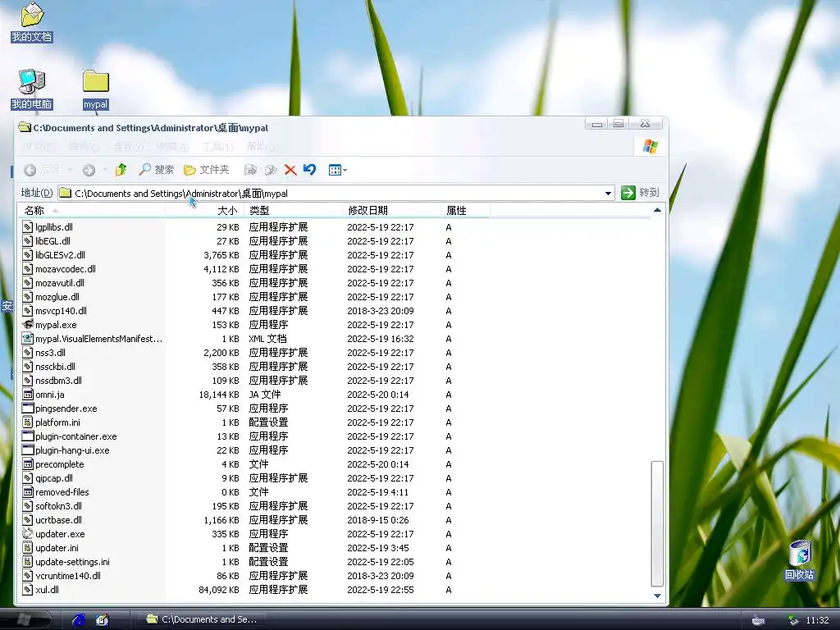Viewport: 840px width, 630px height.
Task: Select the 我的电脑 desktop icon
Action: tap(32, 89)
